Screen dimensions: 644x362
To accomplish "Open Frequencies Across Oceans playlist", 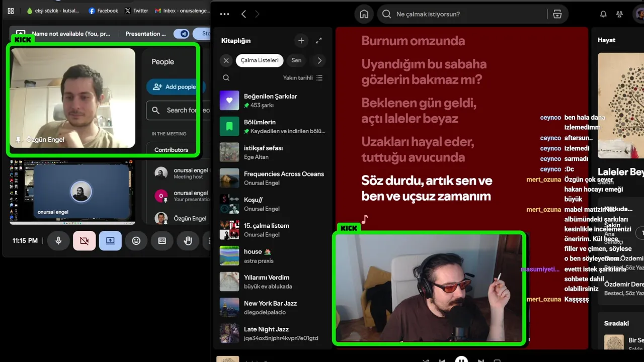I will coord(274,178).
